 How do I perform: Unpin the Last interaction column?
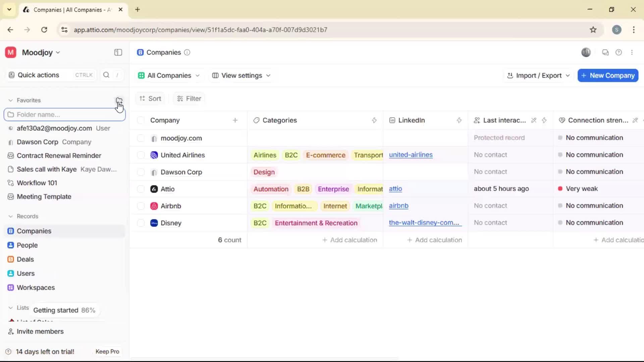(534, 120)
